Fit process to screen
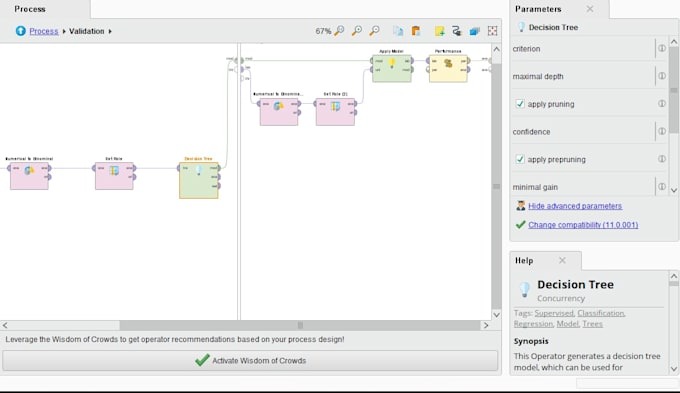 [x=492, y=31]
